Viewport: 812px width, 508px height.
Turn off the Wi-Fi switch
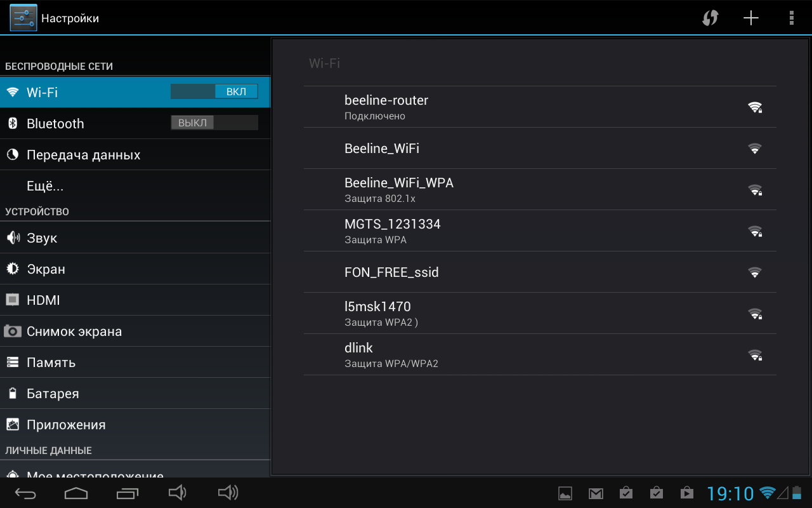[214, 92]
